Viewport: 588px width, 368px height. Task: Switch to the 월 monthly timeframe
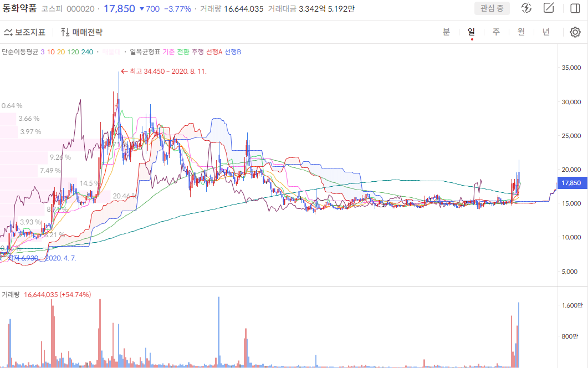pyautogui.click(x=521, y=32)
